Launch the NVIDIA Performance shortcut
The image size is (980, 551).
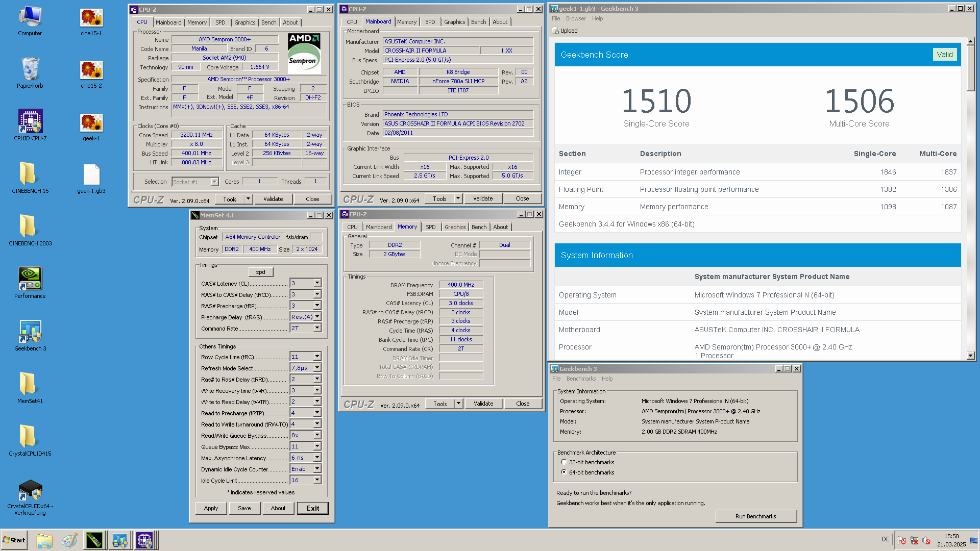30,283
